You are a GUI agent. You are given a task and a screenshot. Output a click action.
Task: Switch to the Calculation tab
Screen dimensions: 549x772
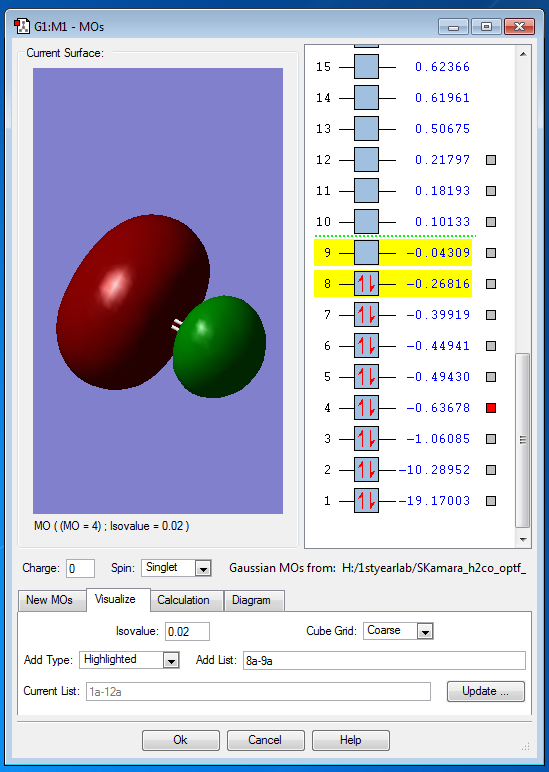(x=183, y=600)
